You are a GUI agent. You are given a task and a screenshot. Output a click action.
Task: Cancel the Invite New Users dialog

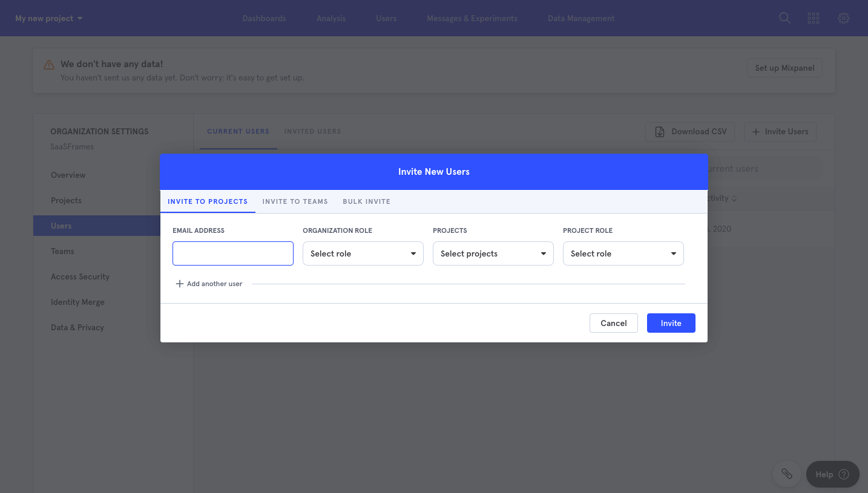613,323
